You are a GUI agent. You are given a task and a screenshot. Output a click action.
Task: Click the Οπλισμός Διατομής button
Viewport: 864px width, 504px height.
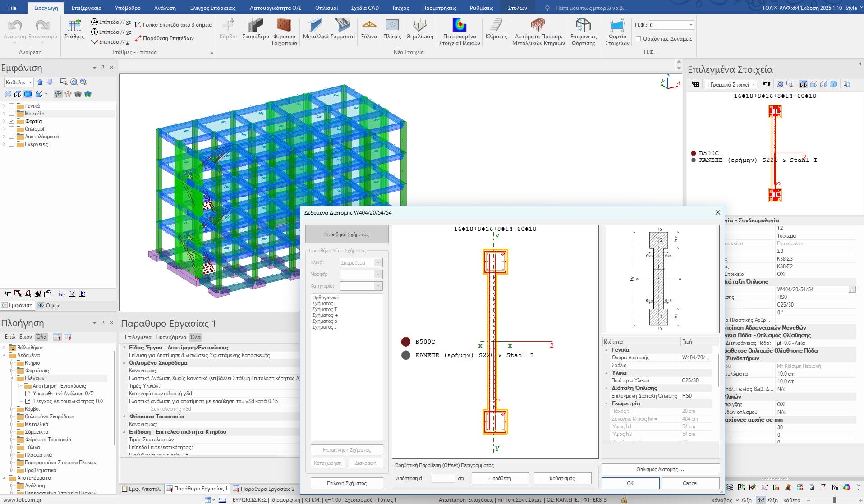660,469
